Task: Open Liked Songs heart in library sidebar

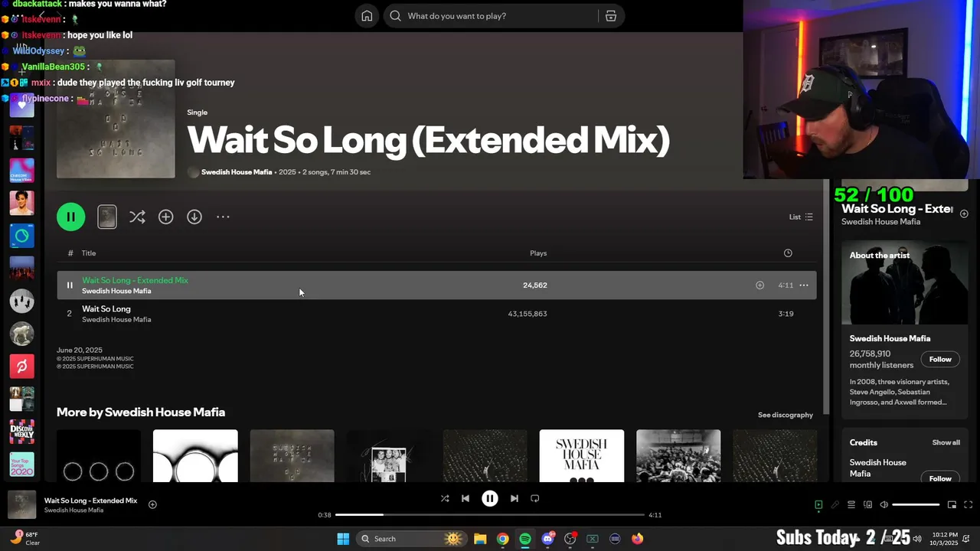Action: (21, 105)
